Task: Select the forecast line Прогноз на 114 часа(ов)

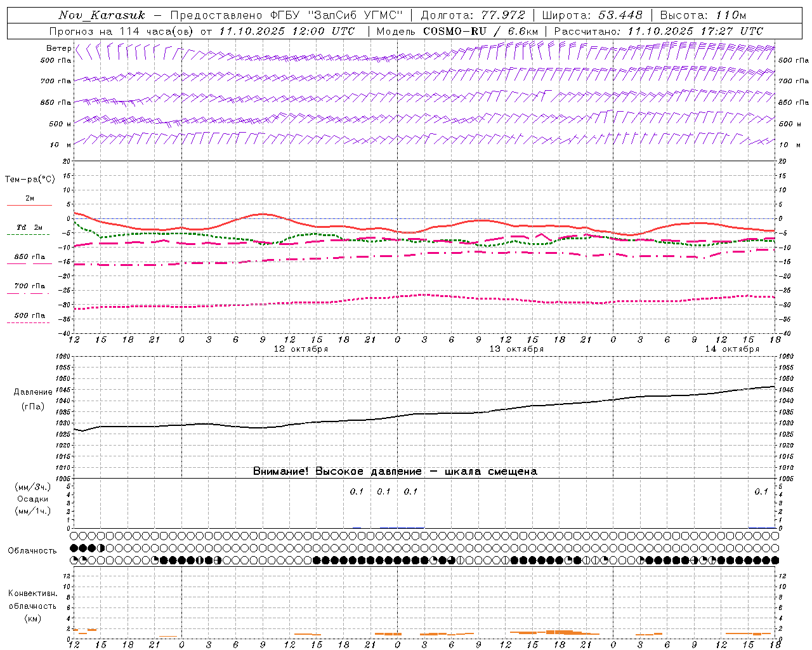Action: [x=121, y=31]
